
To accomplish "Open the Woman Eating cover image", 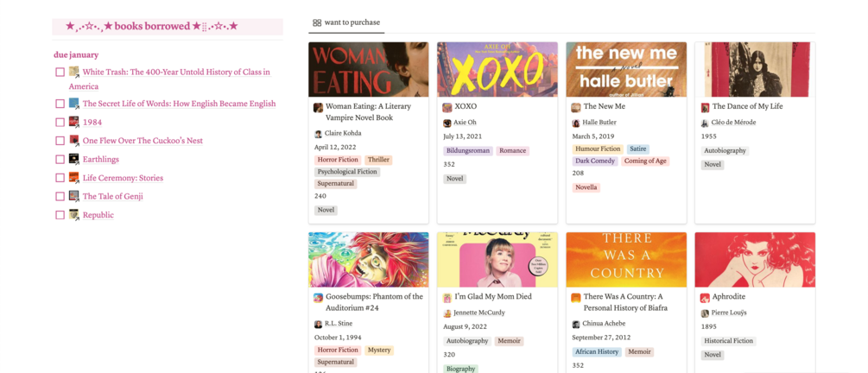I will (x=368, y=69).
